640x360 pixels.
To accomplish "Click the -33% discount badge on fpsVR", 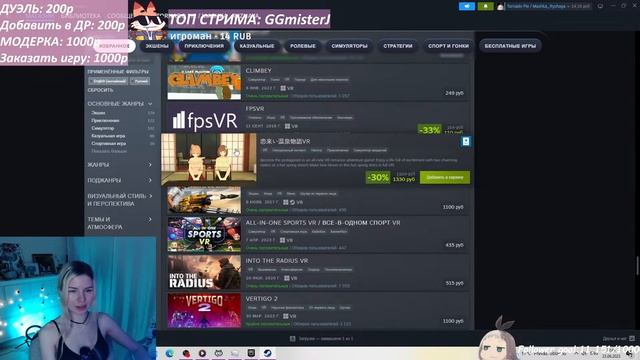I will [429, 130].
